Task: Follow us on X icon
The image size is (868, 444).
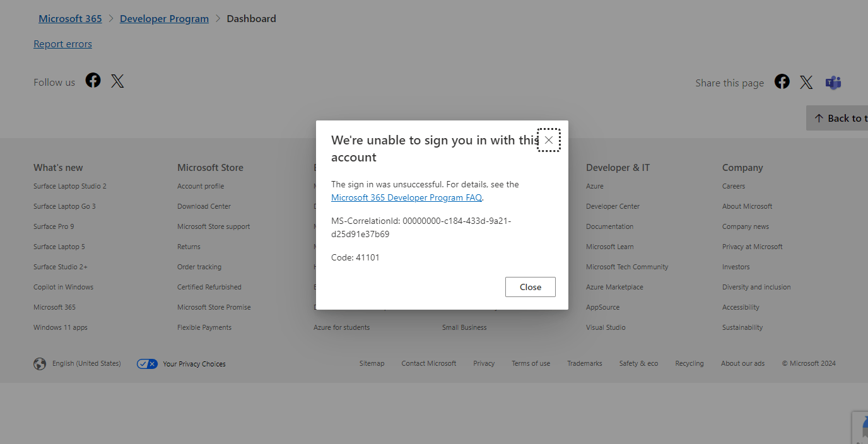Action: (118, 81)
